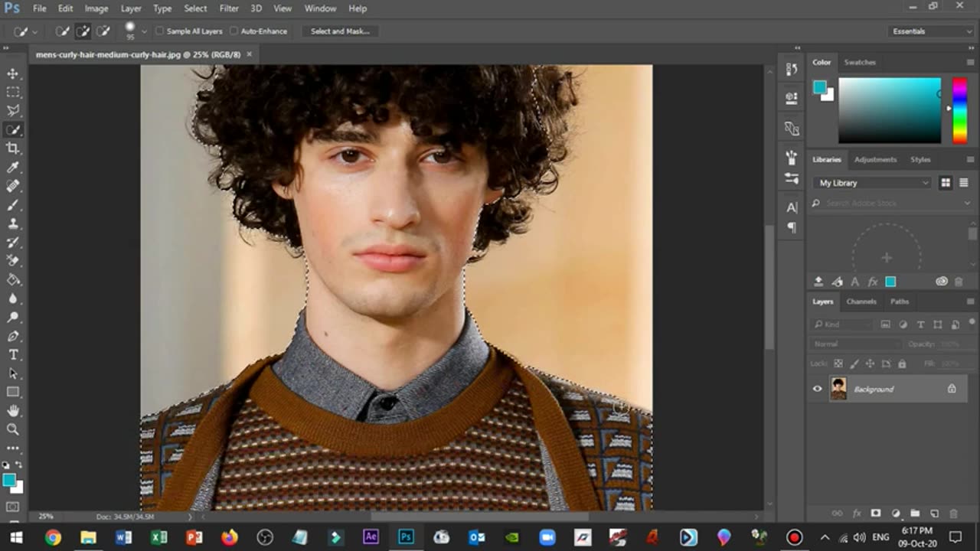Open the Paths tab

[900, 302]
